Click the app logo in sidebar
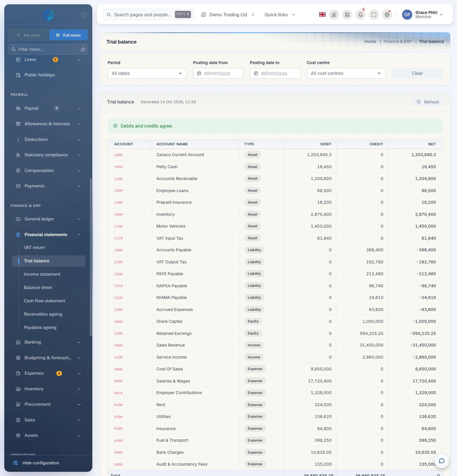Image resolution: width=457 pixels, height=476 pixels. click(x=48, y=15)
